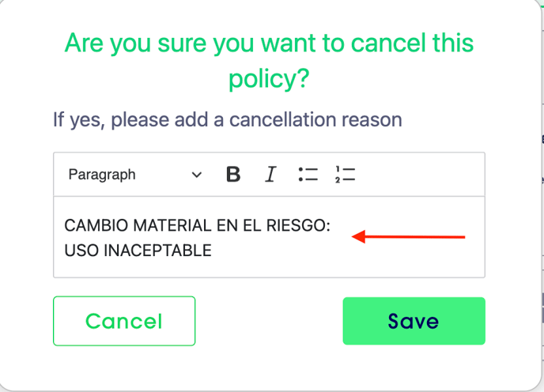Toggle bold formatting in the editor
Screen dimensions: 544x392
click(232, 175)
